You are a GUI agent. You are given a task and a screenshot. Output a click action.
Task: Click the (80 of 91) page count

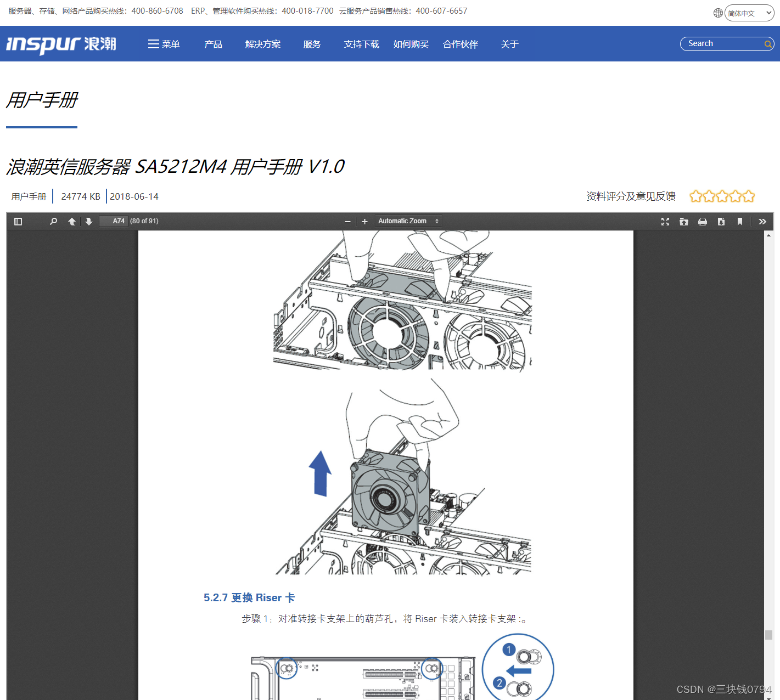(144, 221)
